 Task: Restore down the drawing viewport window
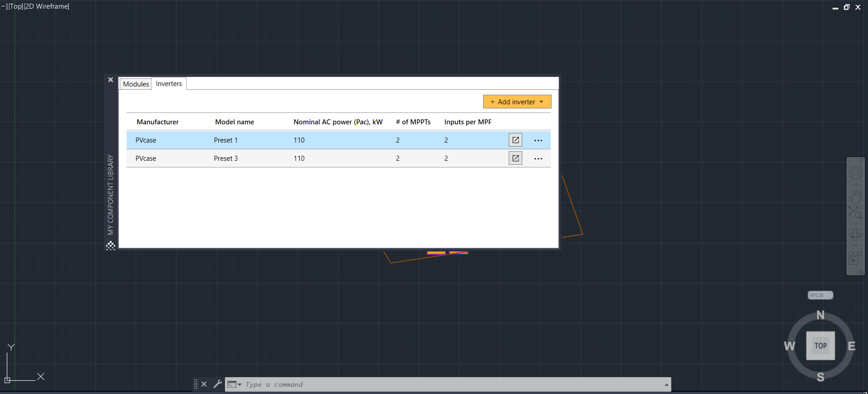pyautogui.click(x=847, y=7)
